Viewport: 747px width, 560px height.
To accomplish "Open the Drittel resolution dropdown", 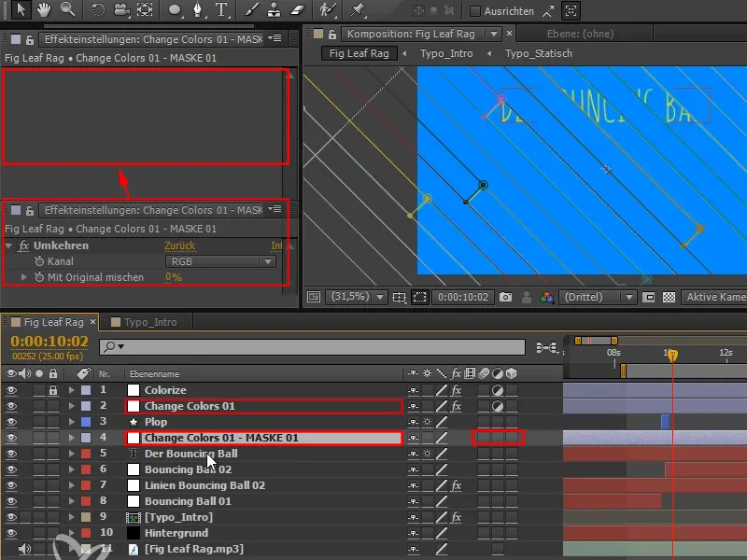I will [598, 297].
